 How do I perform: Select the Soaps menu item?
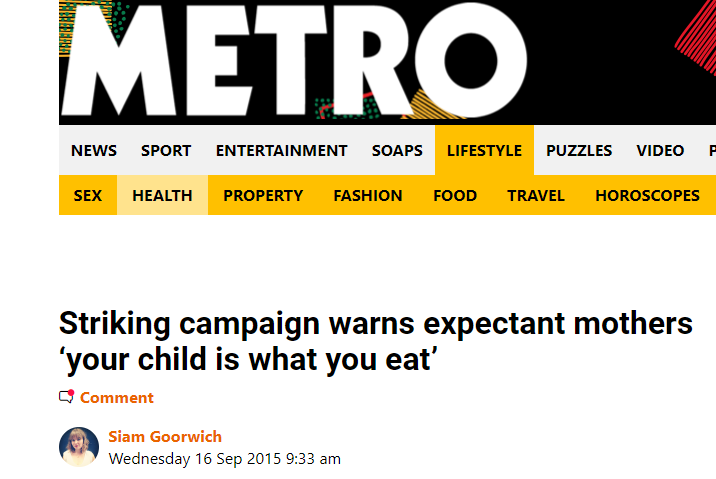(397, 151)
